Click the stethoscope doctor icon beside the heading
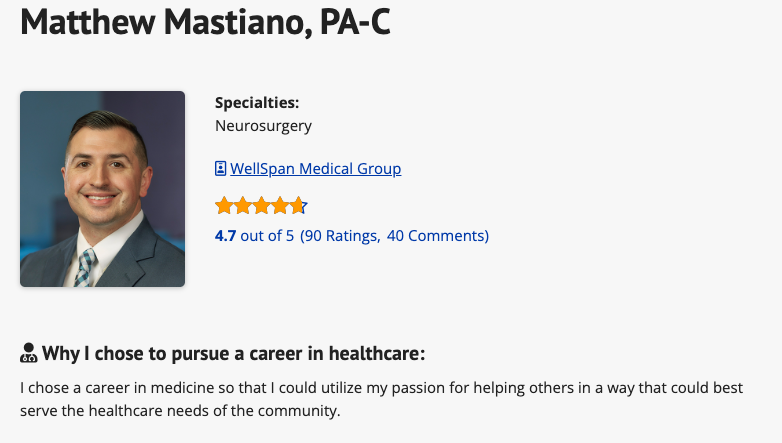This screenshot has height=443, width=782. click(x=28, y=353)
